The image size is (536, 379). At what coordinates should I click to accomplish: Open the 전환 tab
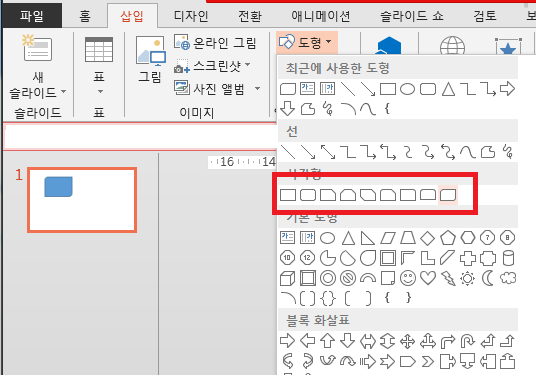pyautogui.click(x=250, y=16)
